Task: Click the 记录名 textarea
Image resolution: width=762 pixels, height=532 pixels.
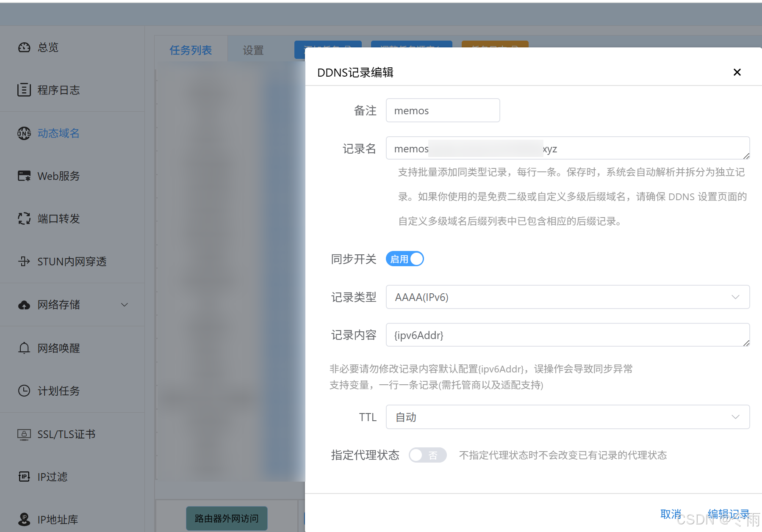Action: 568,148
